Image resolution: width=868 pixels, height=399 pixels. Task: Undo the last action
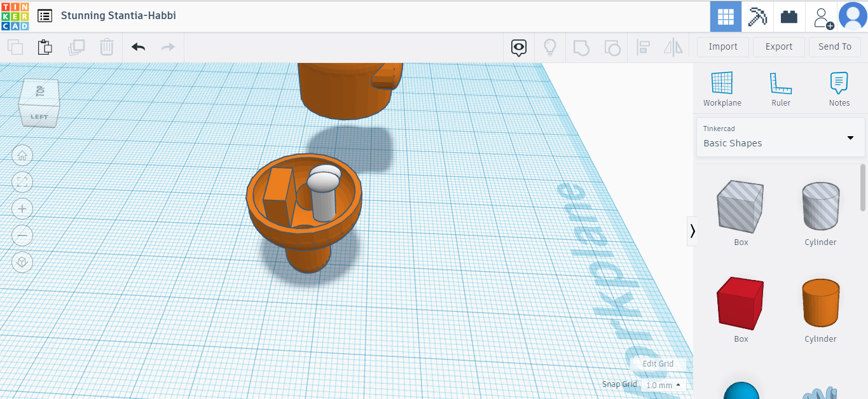[x=139, y=47]
